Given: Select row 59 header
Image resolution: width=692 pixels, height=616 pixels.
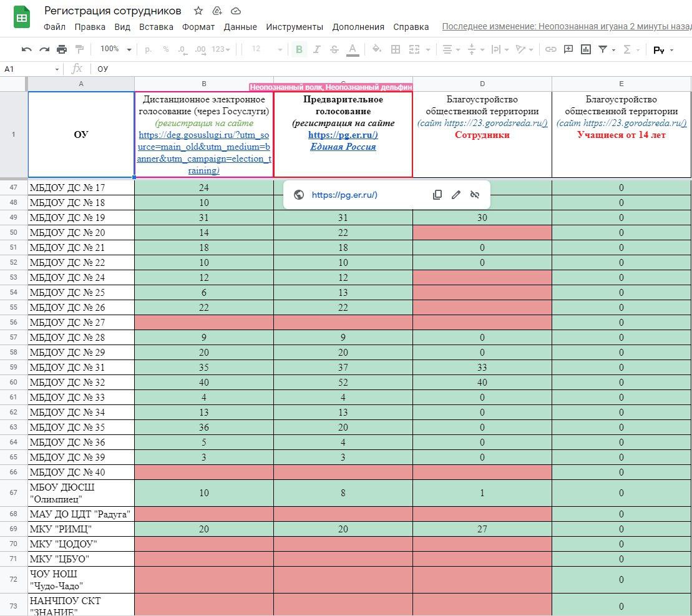Looking at the screenshot, I should [13, 367].
